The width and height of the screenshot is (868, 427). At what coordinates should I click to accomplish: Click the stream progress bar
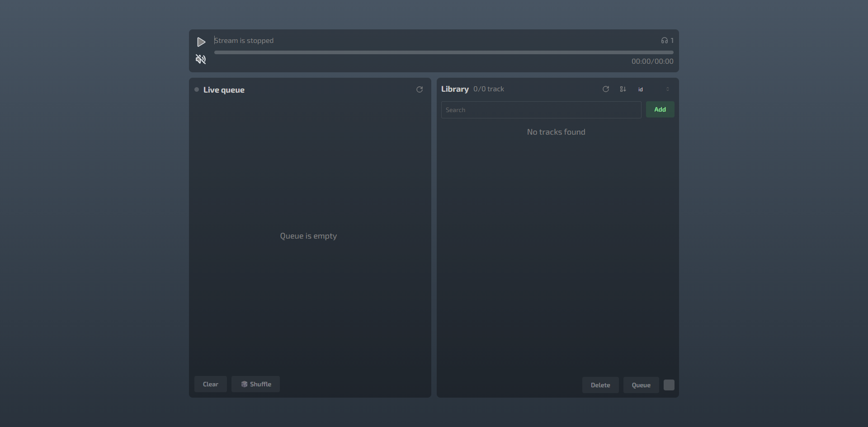(443, 52)
